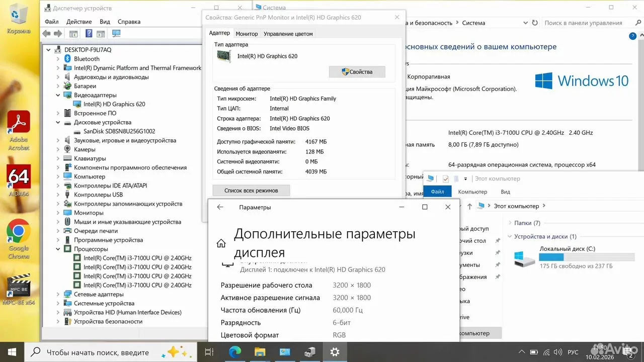
Task: Open the Действие menu in Device Manager
Action: (79, 22)
